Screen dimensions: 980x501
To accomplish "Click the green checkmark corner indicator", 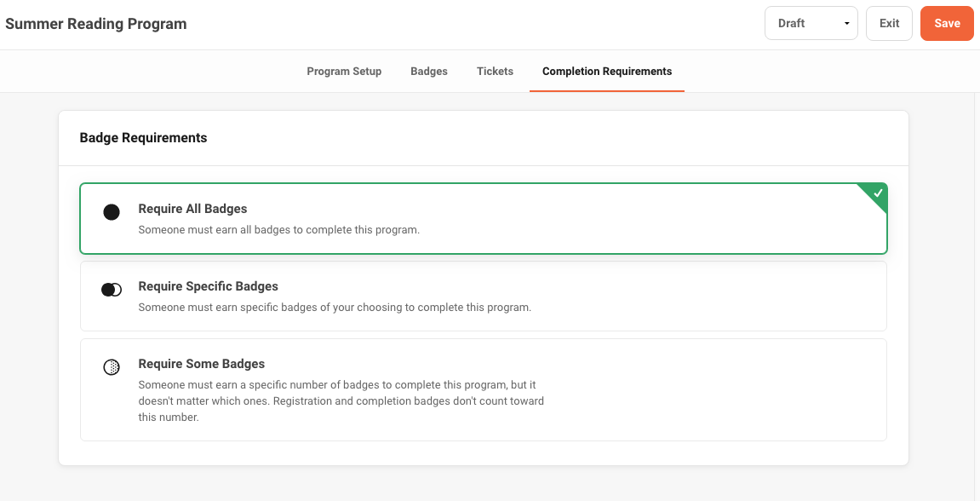I will click(x=876, y=194).
